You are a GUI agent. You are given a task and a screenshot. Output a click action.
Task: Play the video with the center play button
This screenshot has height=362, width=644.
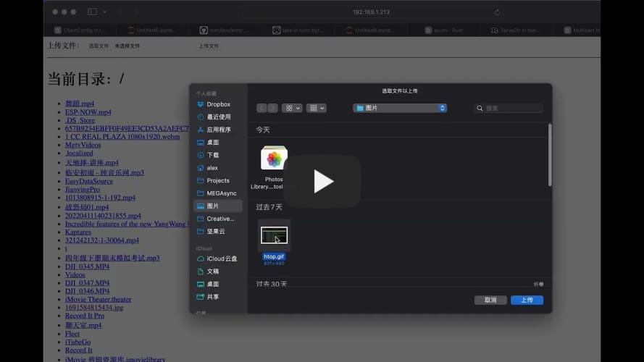click(x=322, y=181)
